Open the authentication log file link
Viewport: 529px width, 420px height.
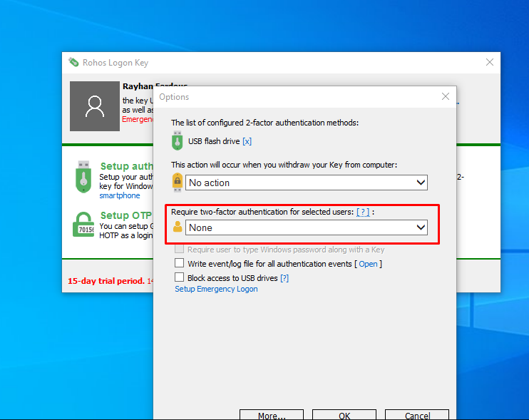pos(368,264)
